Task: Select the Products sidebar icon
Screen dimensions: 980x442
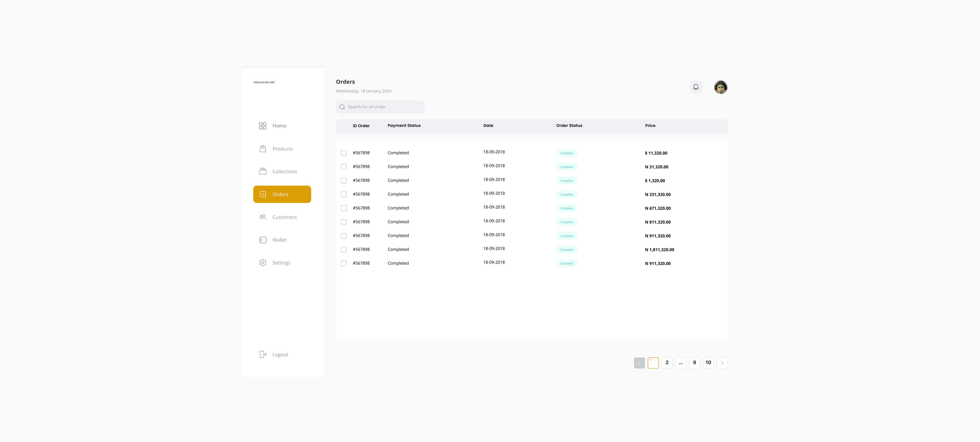Action: [x=263, y=148]
